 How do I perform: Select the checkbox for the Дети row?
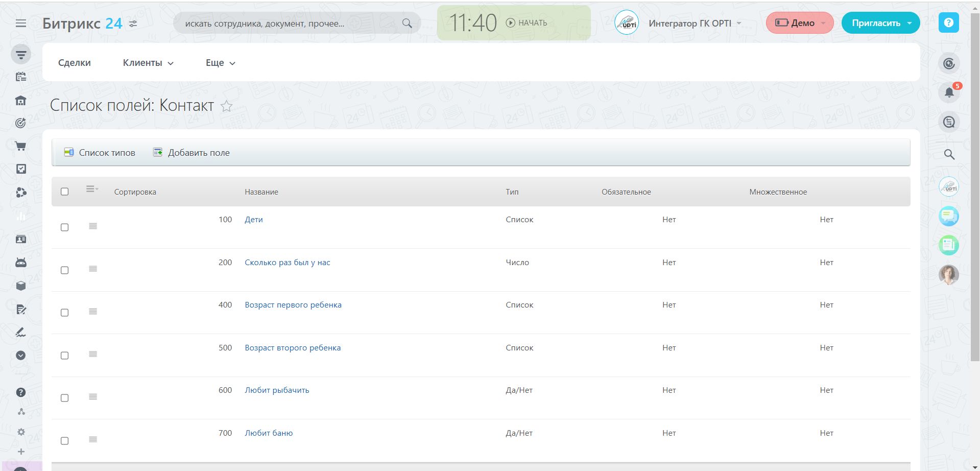click(65, 227)
